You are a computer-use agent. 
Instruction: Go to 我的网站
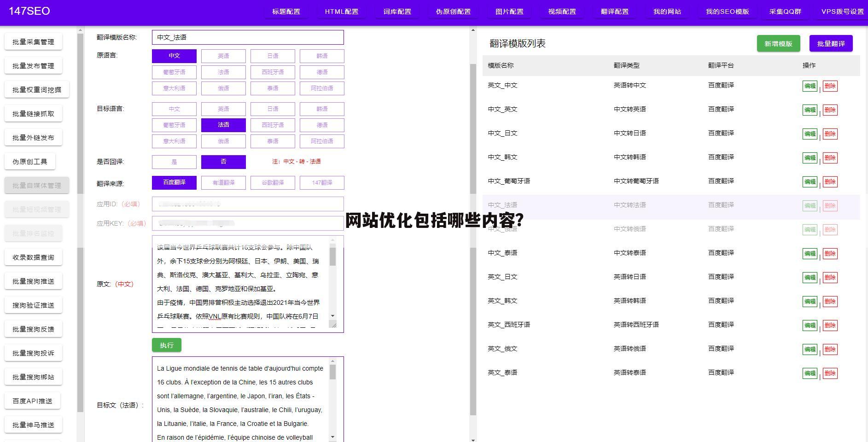coord(667,12)
